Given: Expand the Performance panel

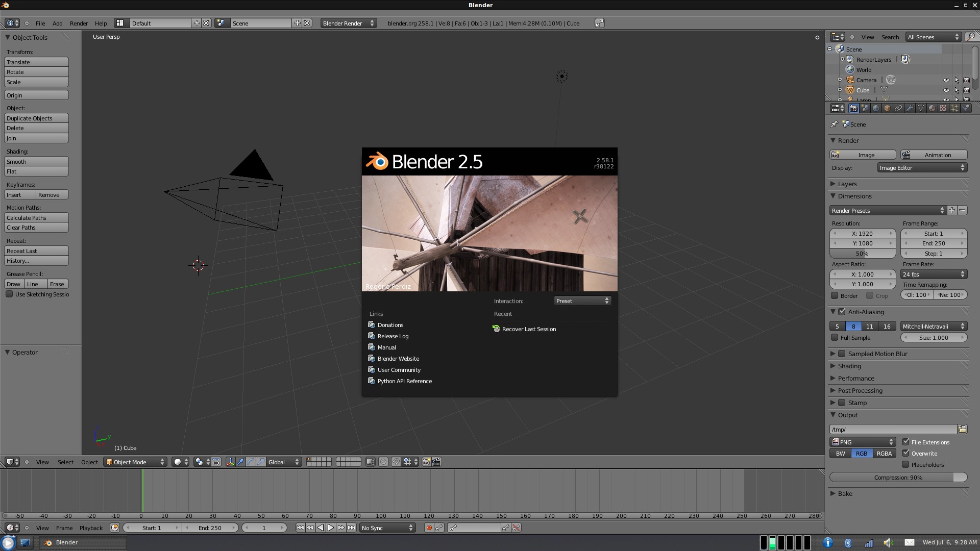Looking at the screenshot, I should (856, 378).
